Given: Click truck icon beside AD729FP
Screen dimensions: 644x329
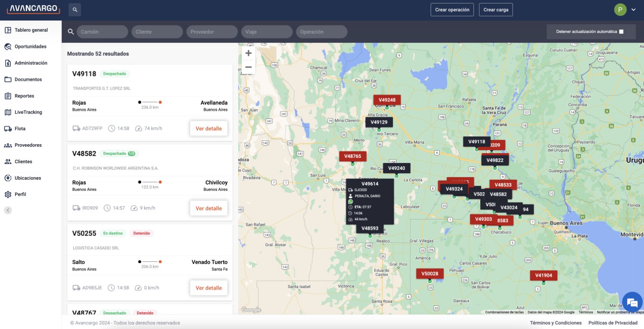Looking at the screenshot, I should (76, 128).
